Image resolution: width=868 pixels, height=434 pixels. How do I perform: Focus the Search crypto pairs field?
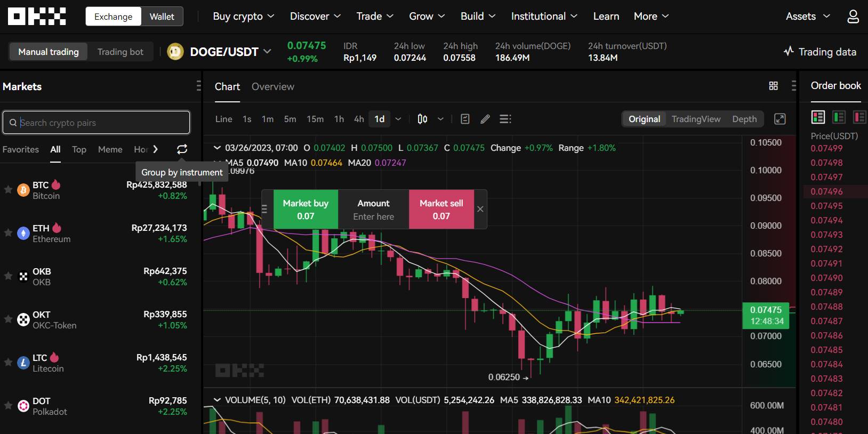pos(96,123)
